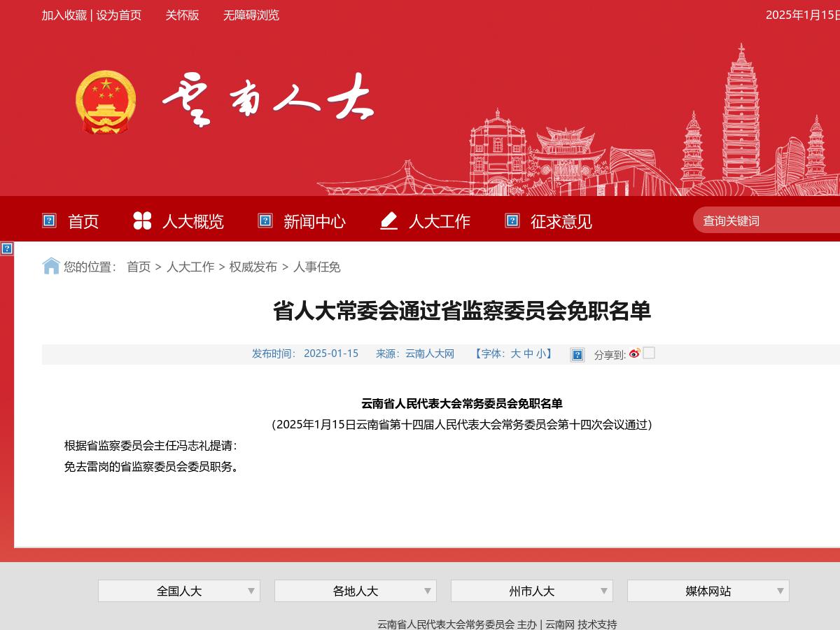Click the 云南人大网 source link
The image size is (840, 630).
430,353
